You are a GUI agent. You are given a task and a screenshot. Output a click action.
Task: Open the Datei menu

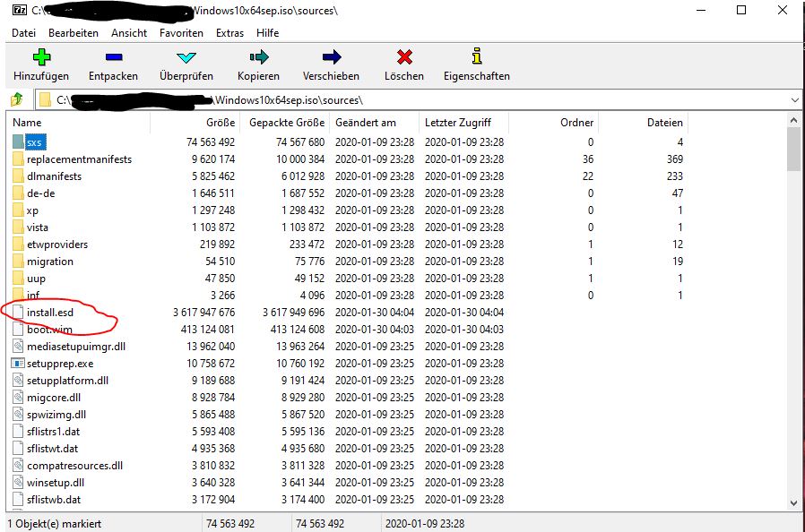23,33
